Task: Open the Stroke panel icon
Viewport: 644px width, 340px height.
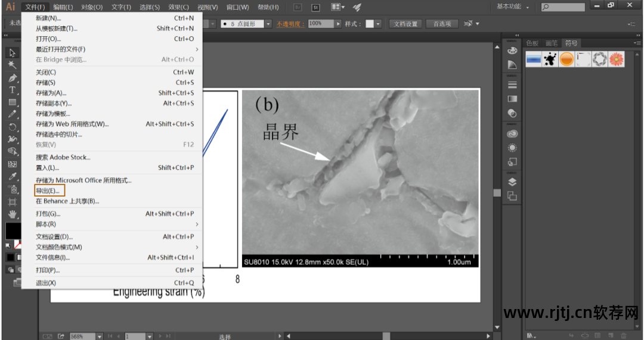Action: pos(512,85)
